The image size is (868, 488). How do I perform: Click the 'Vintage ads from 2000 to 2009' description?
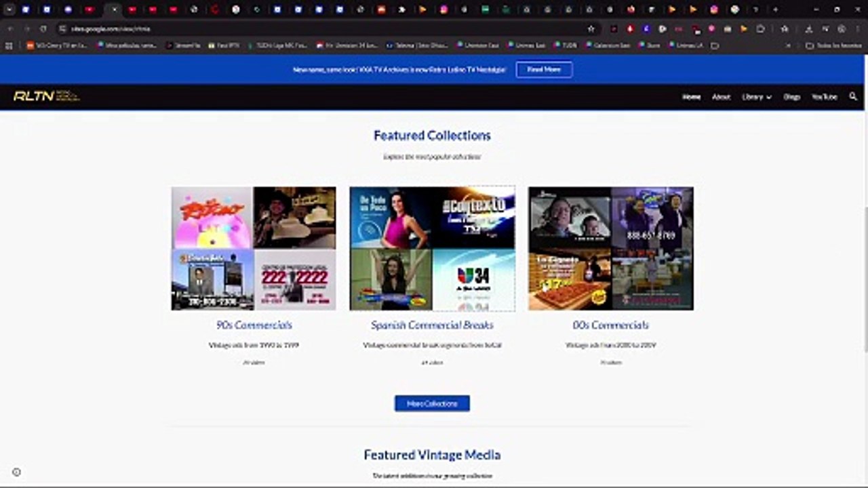(x=610, y=345)
